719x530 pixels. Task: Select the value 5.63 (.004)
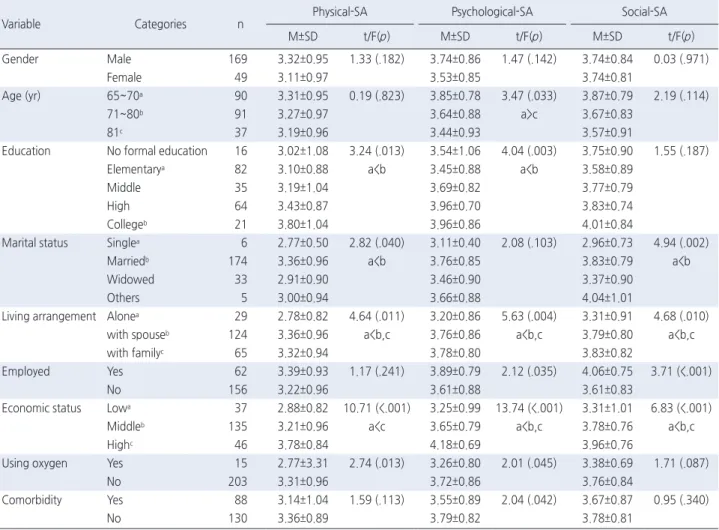(529, 316)
